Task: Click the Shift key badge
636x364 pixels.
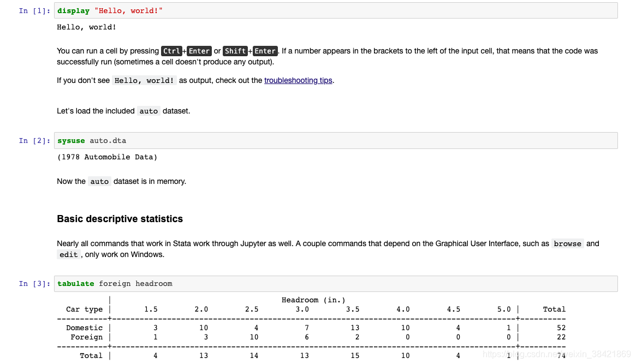Action: (x=235, y=51)
